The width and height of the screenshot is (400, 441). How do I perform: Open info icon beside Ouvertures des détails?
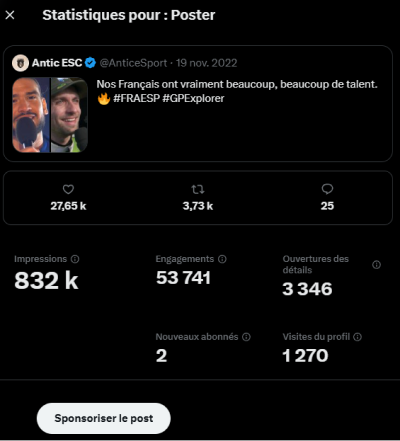click(376, 265)
